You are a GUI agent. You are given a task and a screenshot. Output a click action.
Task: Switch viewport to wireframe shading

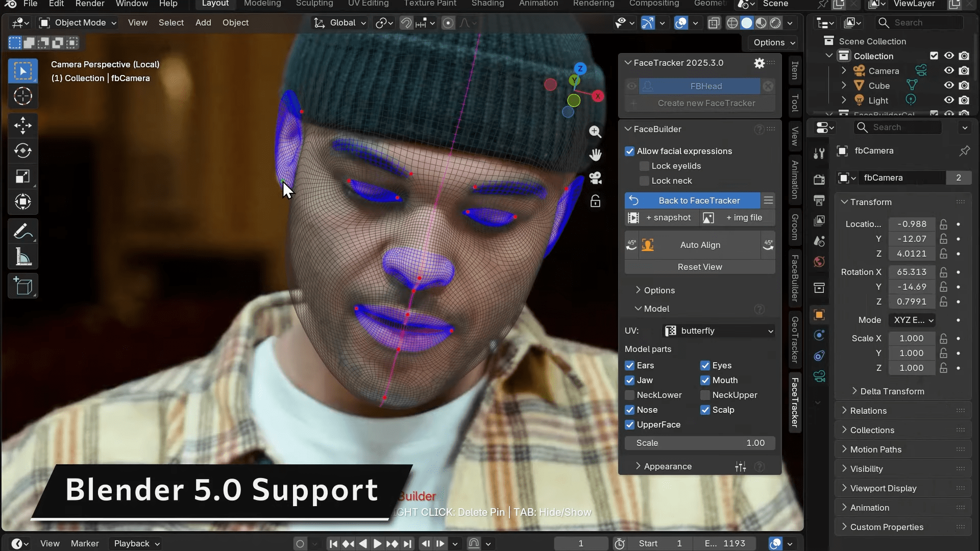(733, 23)
